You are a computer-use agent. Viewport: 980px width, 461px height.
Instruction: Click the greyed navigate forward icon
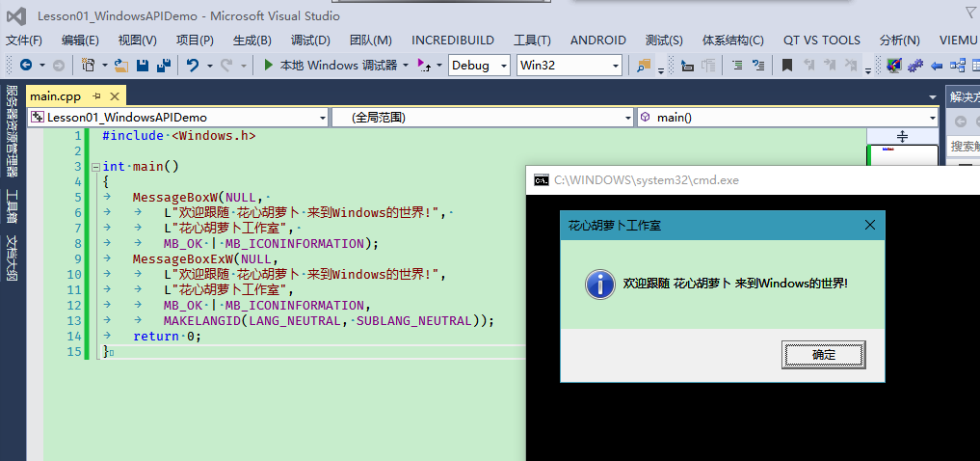pyautogui.click(x=58, y=65)
